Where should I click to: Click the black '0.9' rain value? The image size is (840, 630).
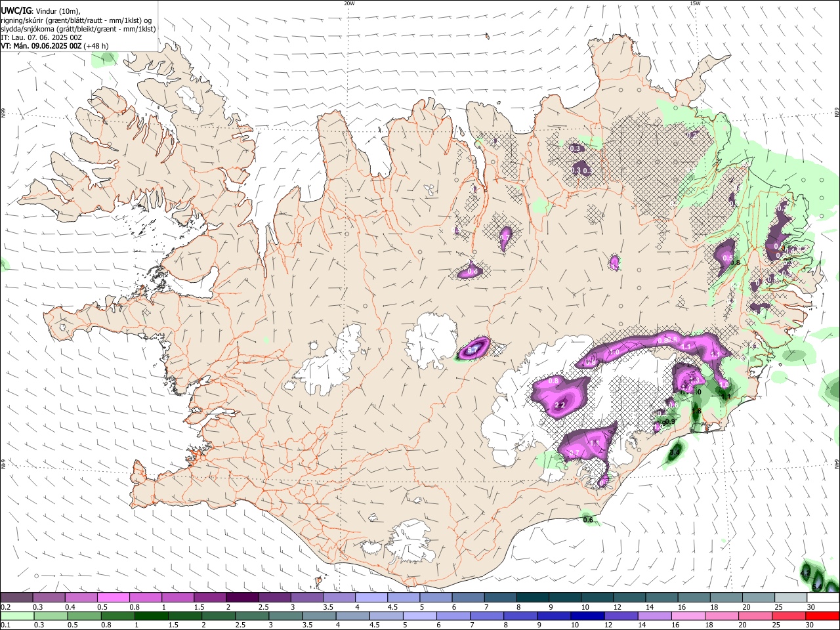pos(670,421)
